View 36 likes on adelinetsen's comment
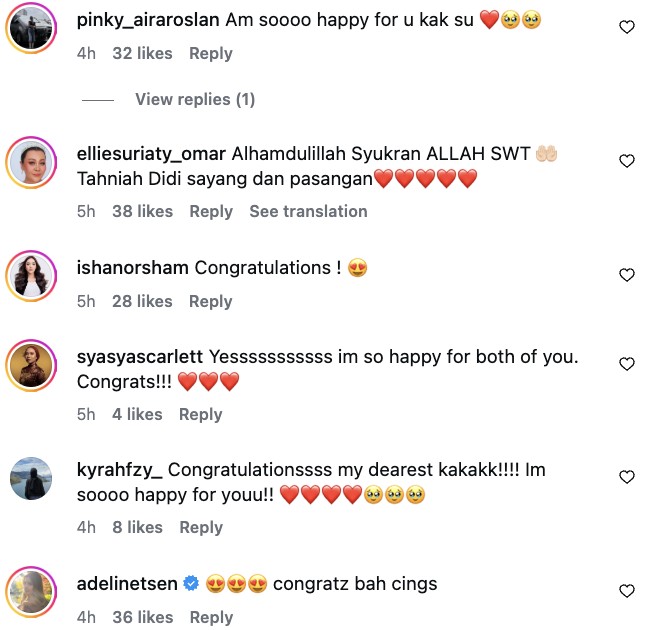This screenshot has height=630, width=648. (x=143, y=617)
